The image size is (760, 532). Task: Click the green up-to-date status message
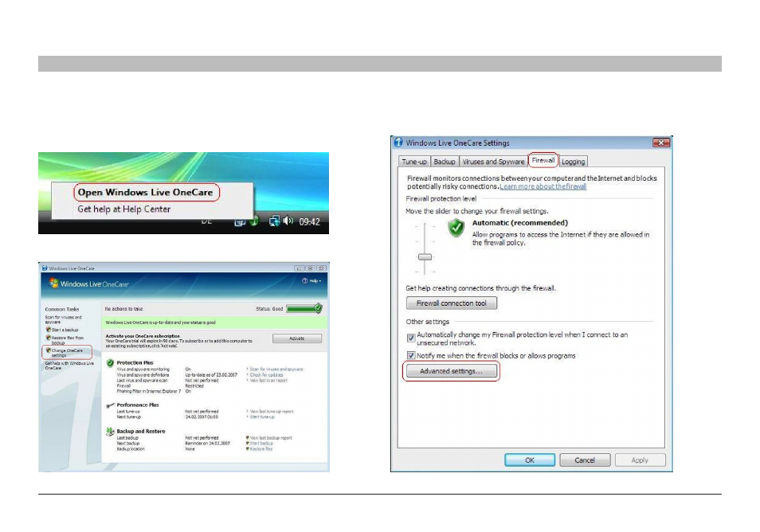pyautogui.click(x=160, y=323)
